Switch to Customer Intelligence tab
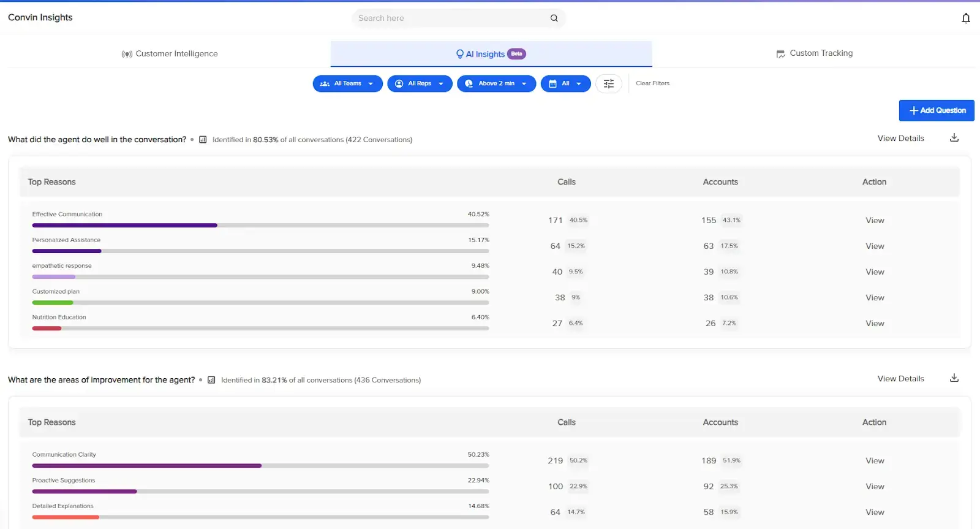Image resolution: width=980 pixels, height=529 pixels. (x=170, y=54)
